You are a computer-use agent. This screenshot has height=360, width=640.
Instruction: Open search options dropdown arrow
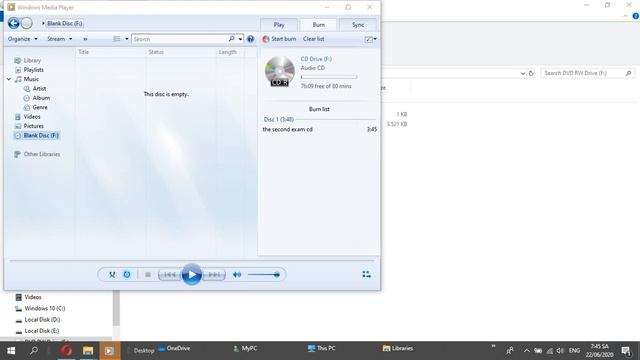tap(240, 39)
